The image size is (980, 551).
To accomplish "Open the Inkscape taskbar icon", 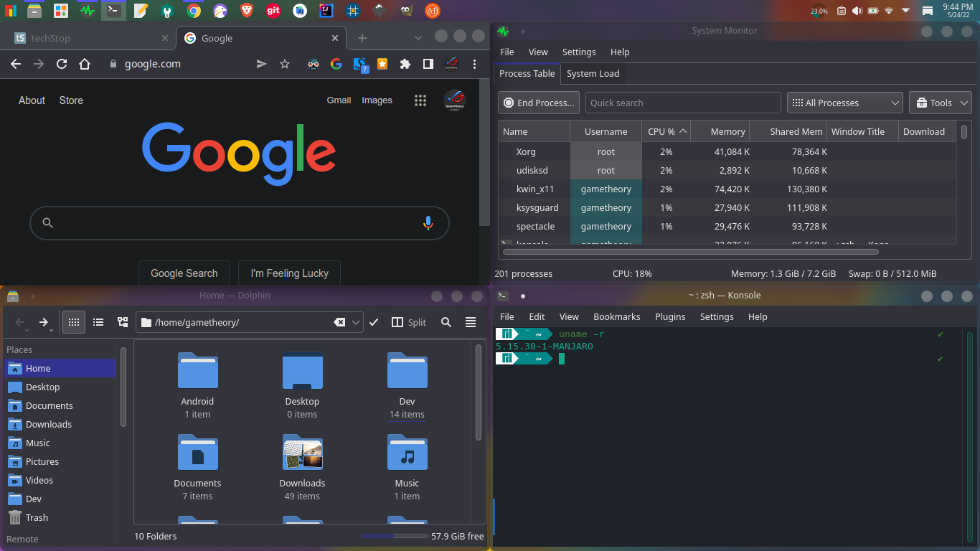I will 379,11.
